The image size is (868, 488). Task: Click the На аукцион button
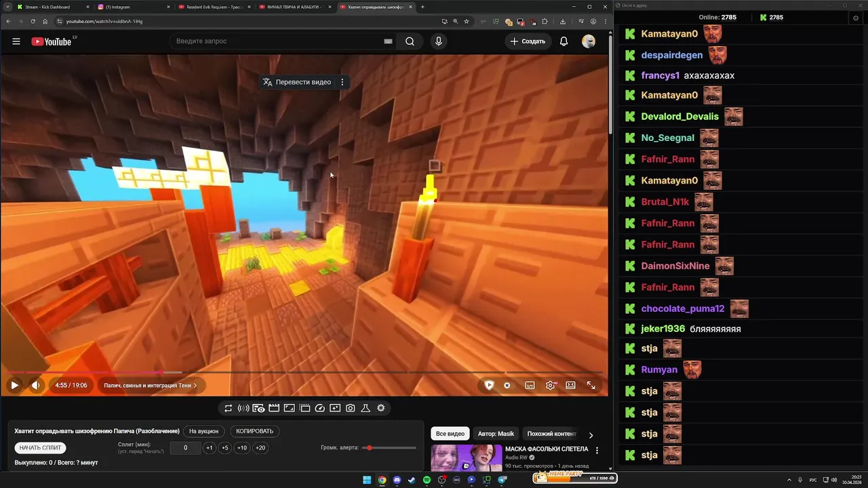pyautogui.click(x=203, y=431)
